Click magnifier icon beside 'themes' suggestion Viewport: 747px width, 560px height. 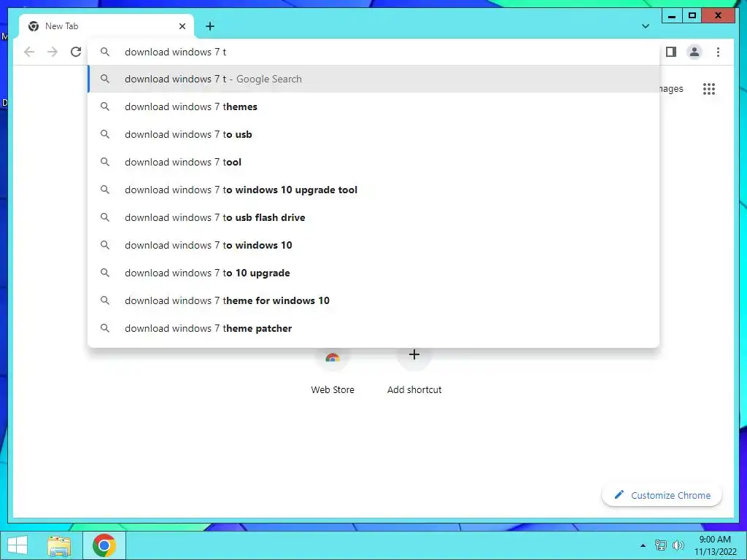click(105, 106)
